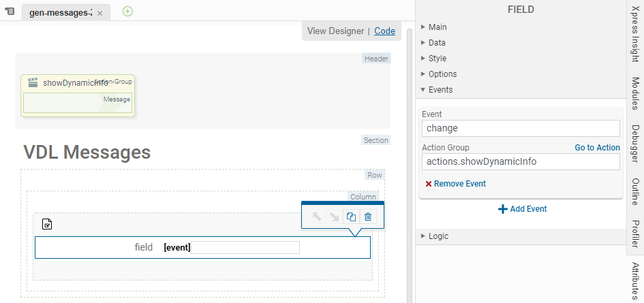The image size is (644, 303).
Task: Expand the Logic section
Action: [x=438, y=236]
